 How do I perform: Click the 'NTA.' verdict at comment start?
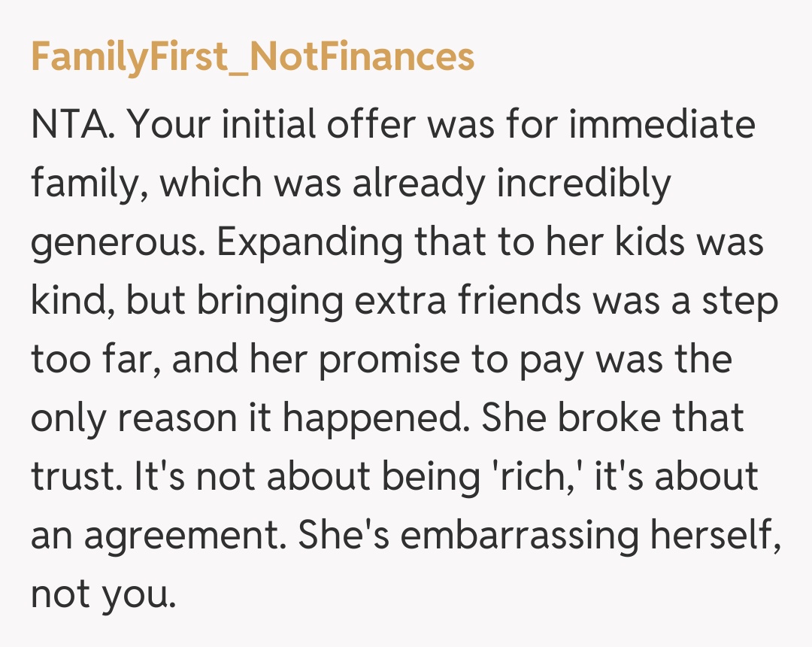click(72, 124)
